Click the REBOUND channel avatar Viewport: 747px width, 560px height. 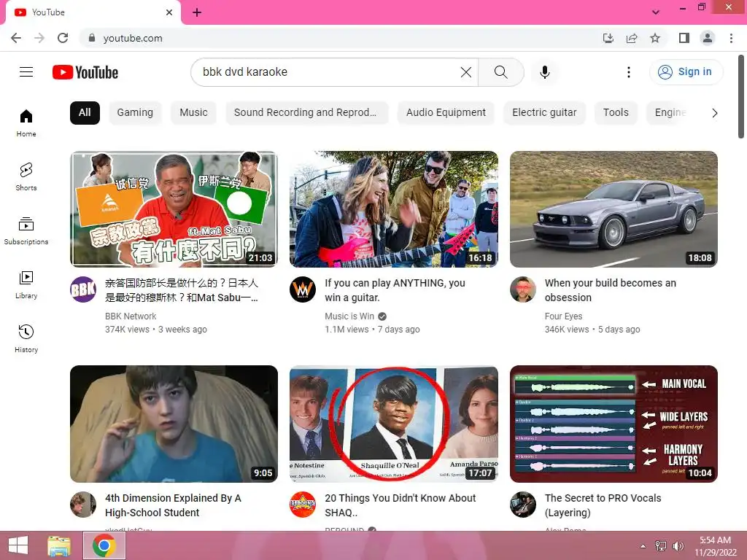pyautogui.click(x=303, y=505)
